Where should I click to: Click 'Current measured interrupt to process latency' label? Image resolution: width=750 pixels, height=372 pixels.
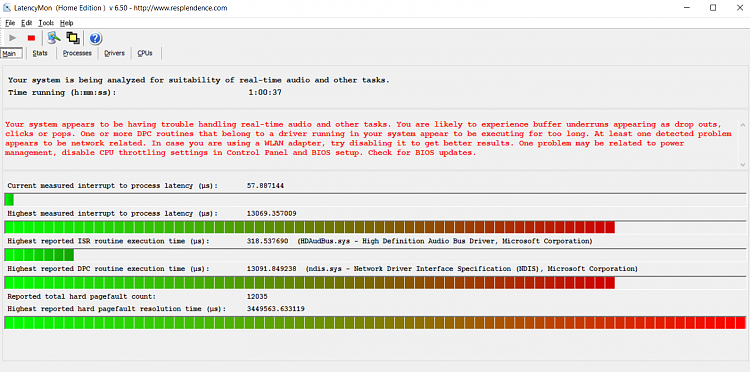[112, 186]
